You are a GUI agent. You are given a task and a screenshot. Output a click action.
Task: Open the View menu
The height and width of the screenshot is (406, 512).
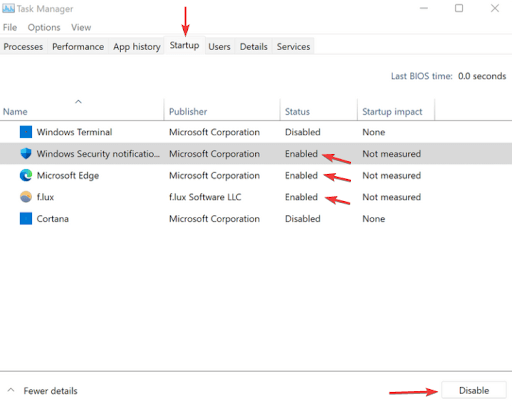[x=81, y=27]
